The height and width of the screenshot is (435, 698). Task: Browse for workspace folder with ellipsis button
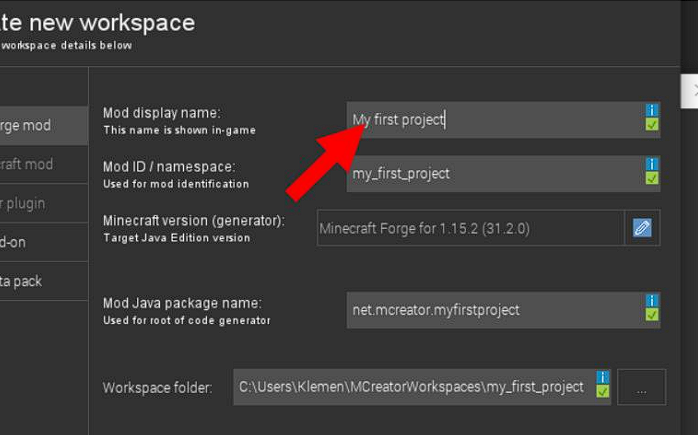(x=641, y=387)
